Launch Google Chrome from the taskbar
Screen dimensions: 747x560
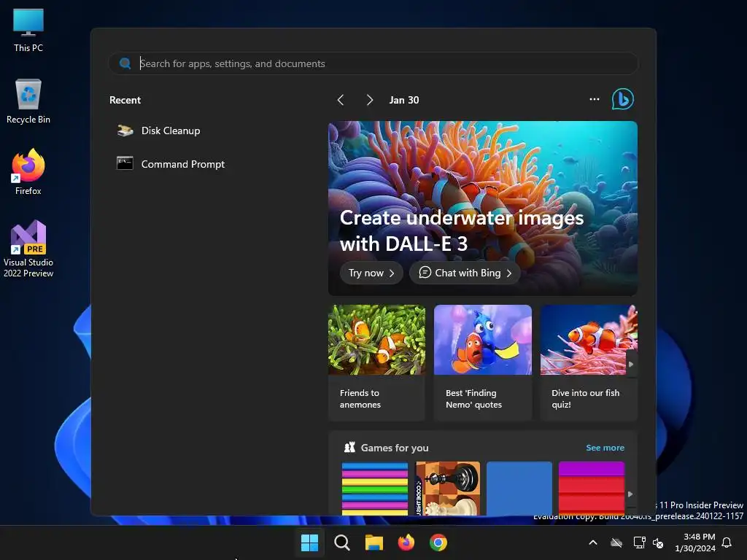click(438, 542)
